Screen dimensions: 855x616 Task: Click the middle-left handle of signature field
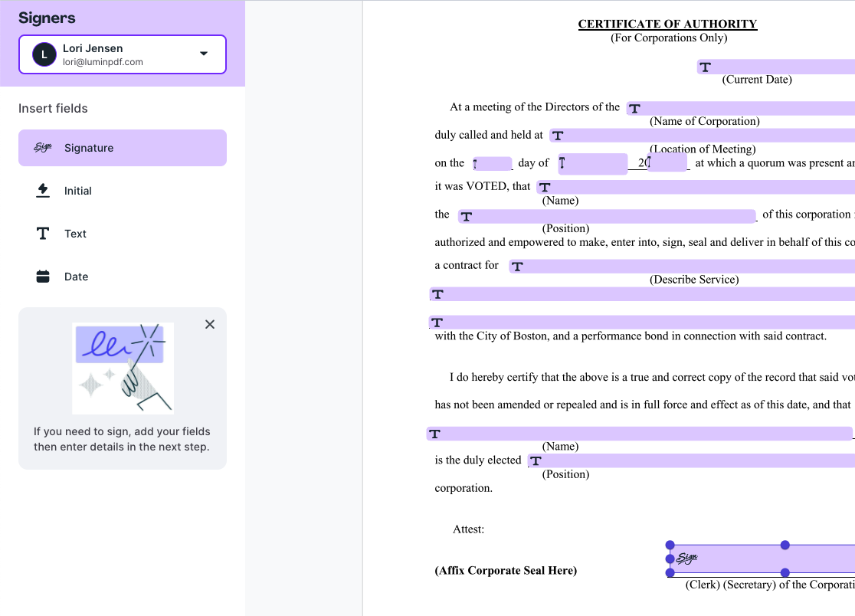point(670,559)
